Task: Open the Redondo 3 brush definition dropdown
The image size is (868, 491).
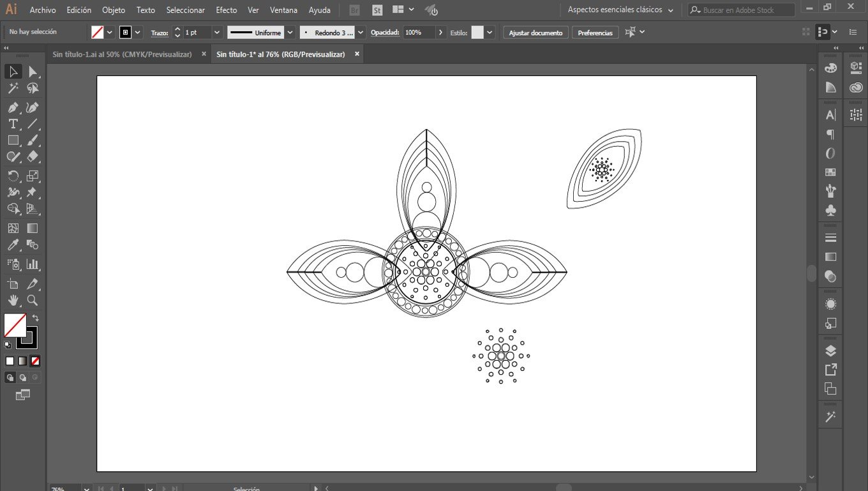Action: [361, 32]
